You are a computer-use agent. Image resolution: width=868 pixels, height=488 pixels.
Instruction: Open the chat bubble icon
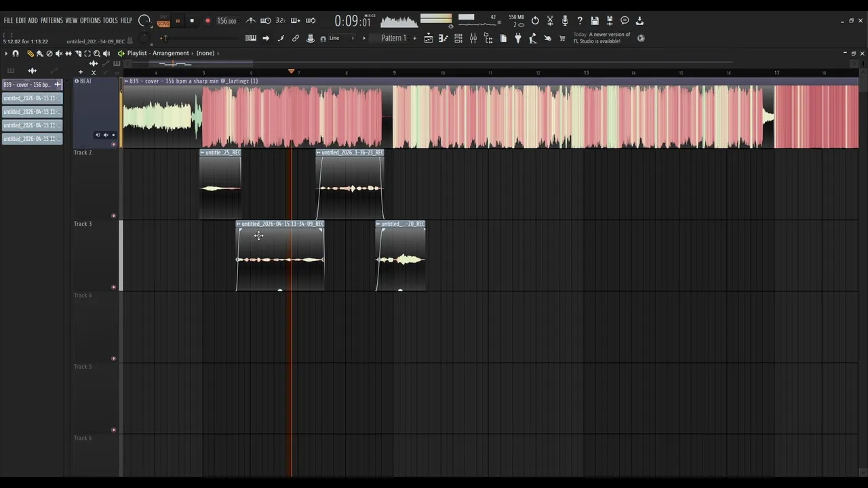tap(625, 20)
